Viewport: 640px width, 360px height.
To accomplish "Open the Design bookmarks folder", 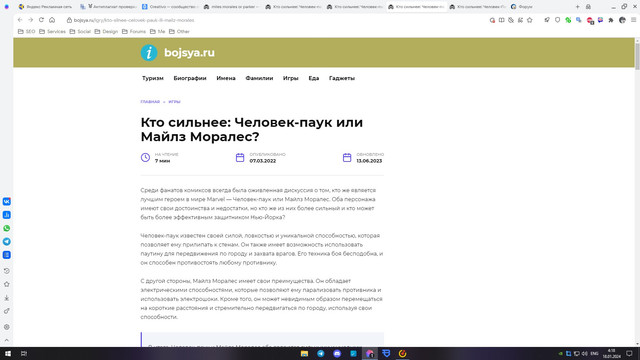I will coord(106,31).
